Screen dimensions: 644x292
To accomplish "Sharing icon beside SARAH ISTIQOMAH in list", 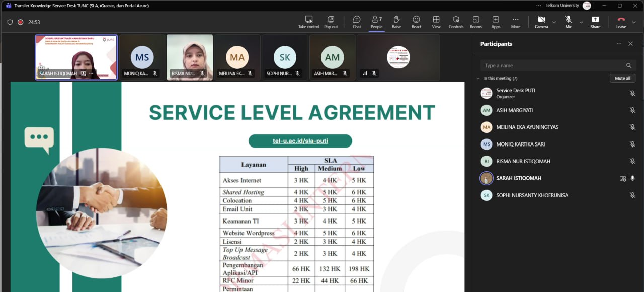I will [623, 178].
